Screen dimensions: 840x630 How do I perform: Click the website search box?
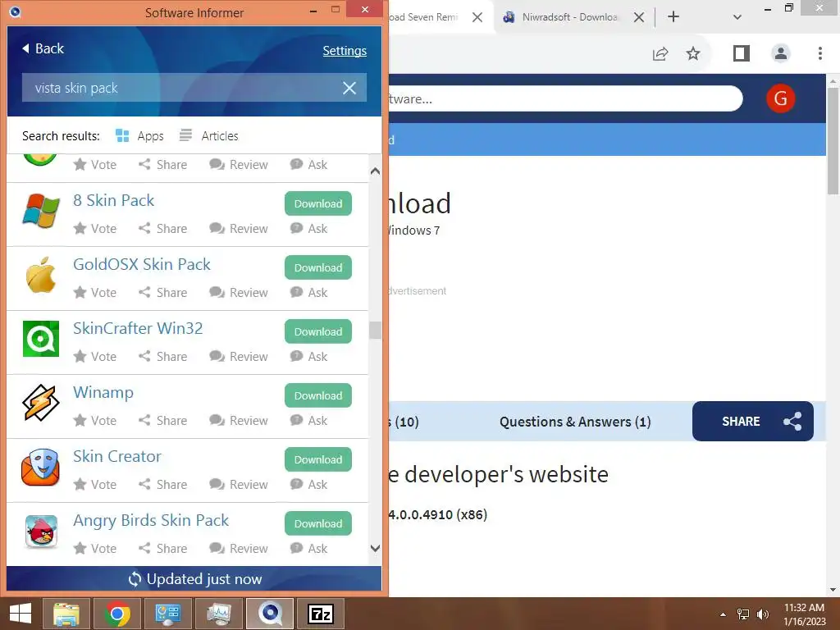click(565, 98)
